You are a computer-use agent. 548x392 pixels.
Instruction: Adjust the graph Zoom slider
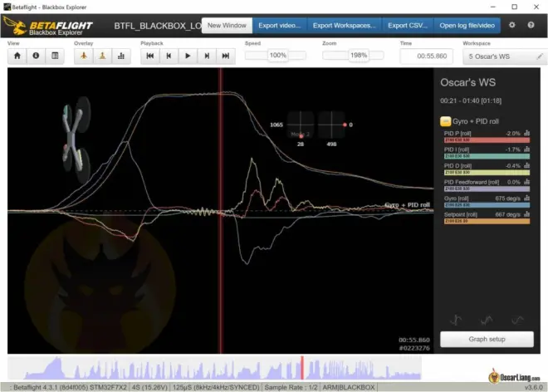click(354, 56)
